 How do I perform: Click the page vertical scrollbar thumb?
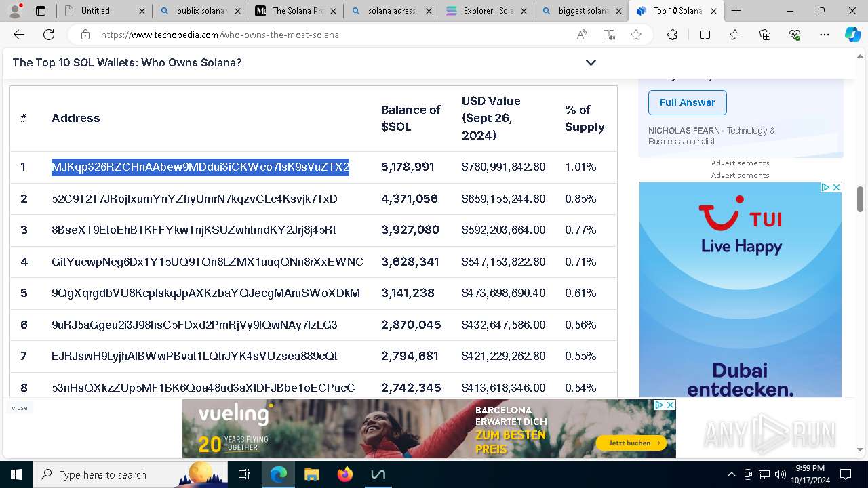tap(860, 200)
